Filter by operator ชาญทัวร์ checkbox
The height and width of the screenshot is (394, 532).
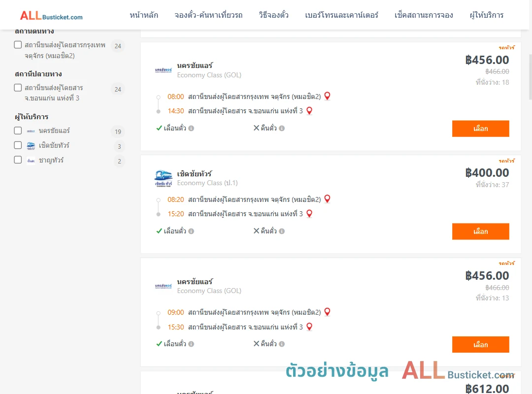pos(18,160)
